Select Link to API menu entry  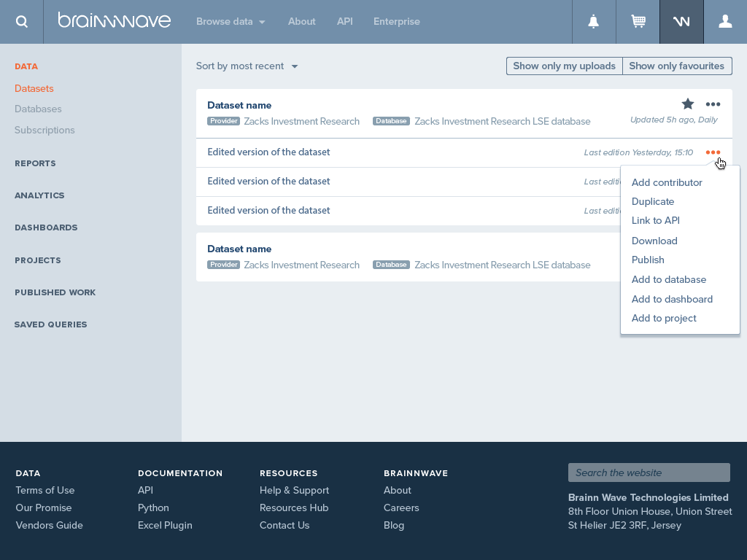pyautogui.click(x=656, y=220)
